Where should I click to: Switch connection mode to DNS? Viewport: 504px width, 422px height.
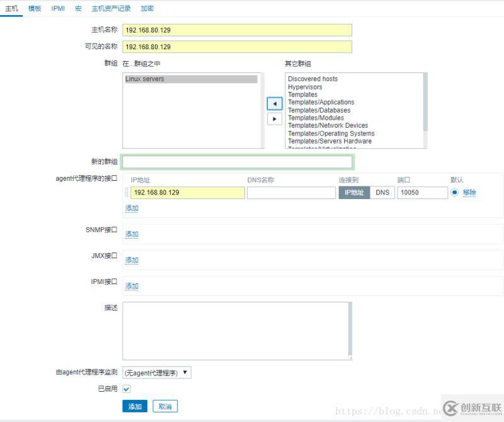point(382,193)
